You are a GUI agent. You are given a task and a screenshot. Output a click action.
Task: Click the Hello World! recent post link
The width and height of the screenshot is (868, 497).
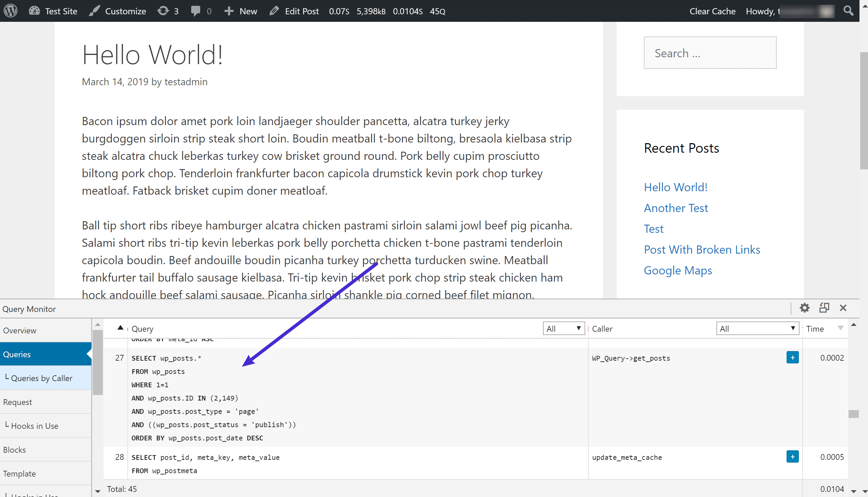676,187
